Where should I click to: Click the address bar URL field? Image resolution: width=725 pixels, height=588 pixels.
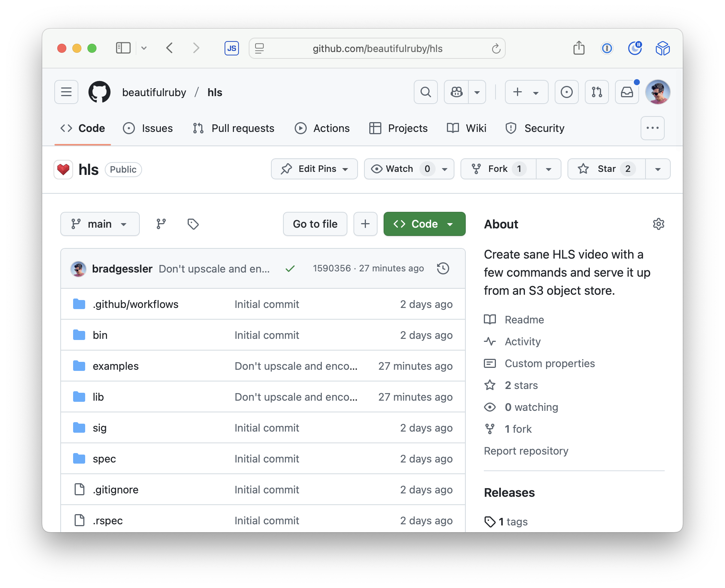pos(377,48)
